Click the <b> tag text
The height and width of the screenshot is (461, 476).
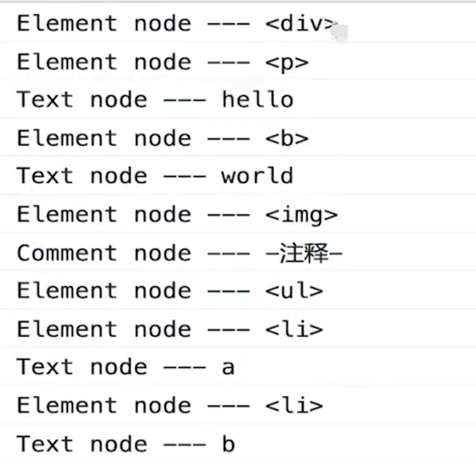287,138
